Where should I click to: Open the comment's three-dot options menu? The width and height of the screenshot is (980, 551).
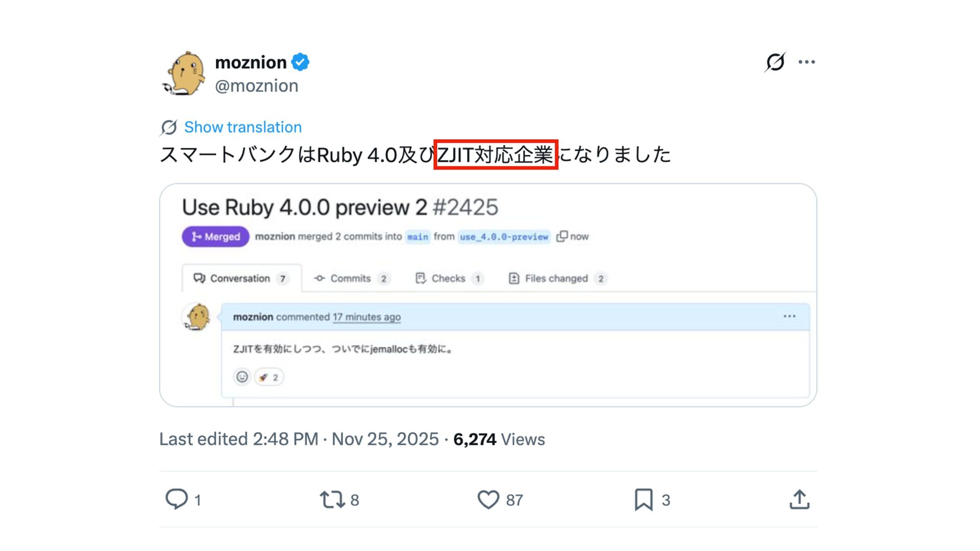click(x=789, y=317)
